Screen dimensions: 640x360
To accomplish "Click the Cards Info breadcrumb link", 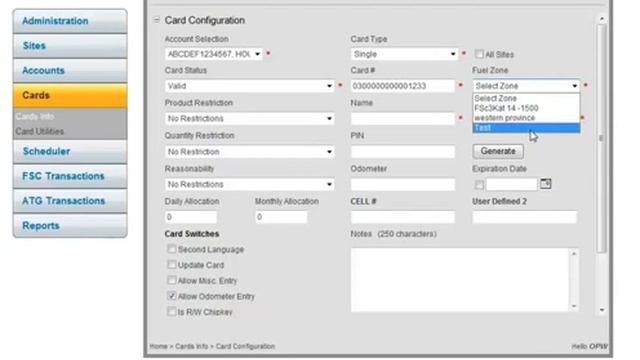I will point(191,347).
